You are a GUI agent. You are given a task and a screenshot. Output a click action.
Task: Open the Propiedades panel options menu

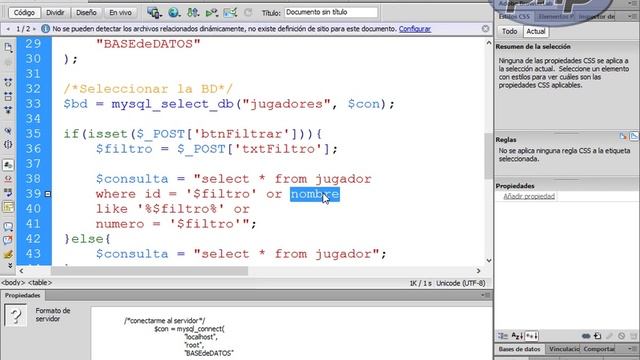pyautogui.click(x=486, y=295)
